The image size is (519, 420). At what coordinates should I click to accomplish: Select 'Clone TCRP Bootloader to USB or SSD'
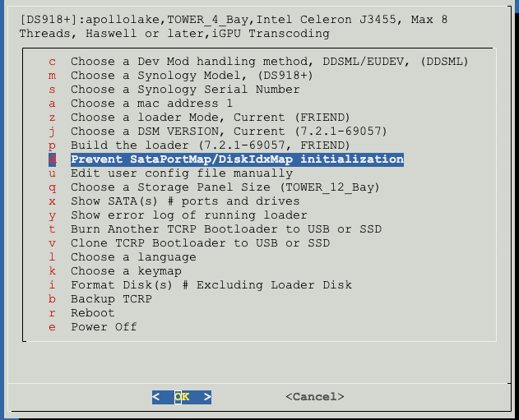point(200,243)
